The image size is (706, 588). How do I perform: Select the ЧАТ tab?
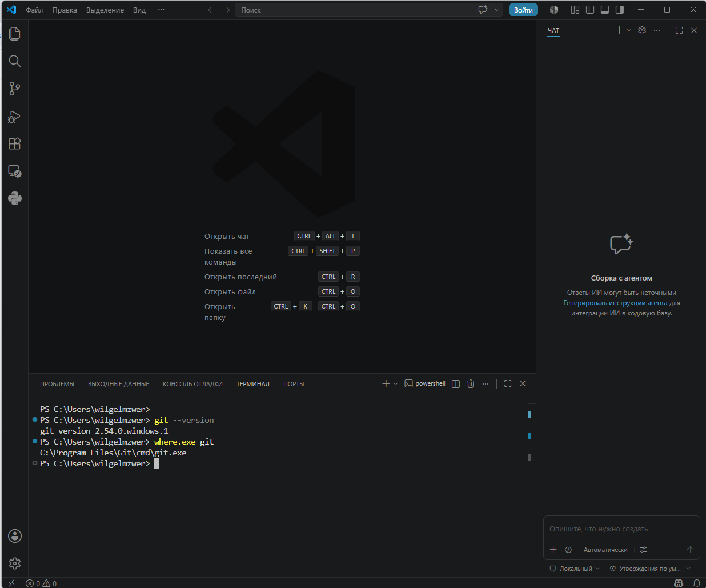(553, 30)
